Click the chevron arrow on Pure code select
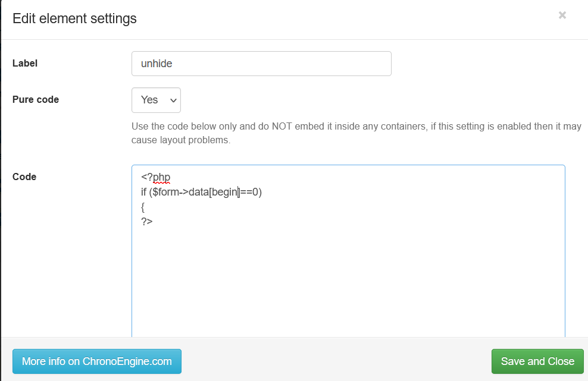Viewport: 588px width, 381px height. click(x=174, y=100)
